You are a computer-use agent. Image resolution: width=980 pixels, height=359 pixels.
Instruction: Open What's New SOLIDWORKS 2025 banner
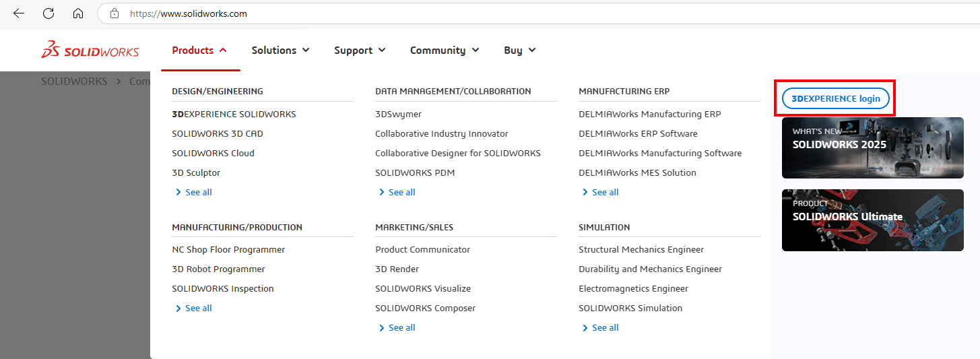click(872, 148)
